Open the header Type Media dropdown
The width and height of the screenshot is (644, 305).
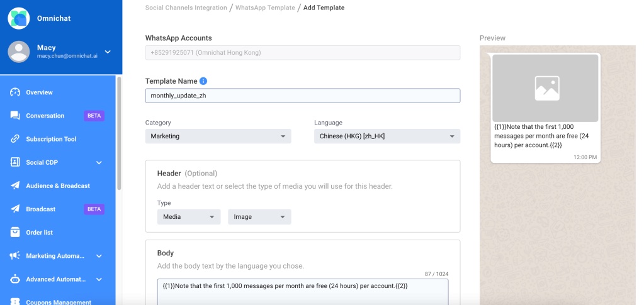[x=188, y=217]
